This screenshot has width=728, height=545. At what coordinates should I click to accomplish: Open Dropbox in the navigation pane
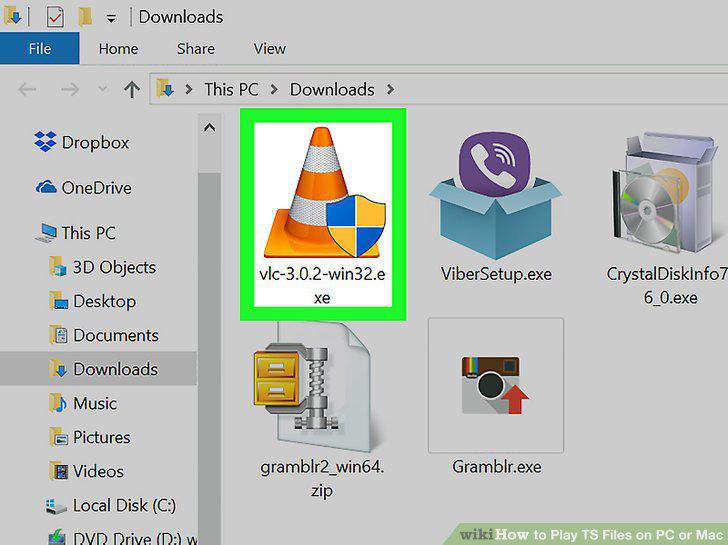click(x=82, y=142)
